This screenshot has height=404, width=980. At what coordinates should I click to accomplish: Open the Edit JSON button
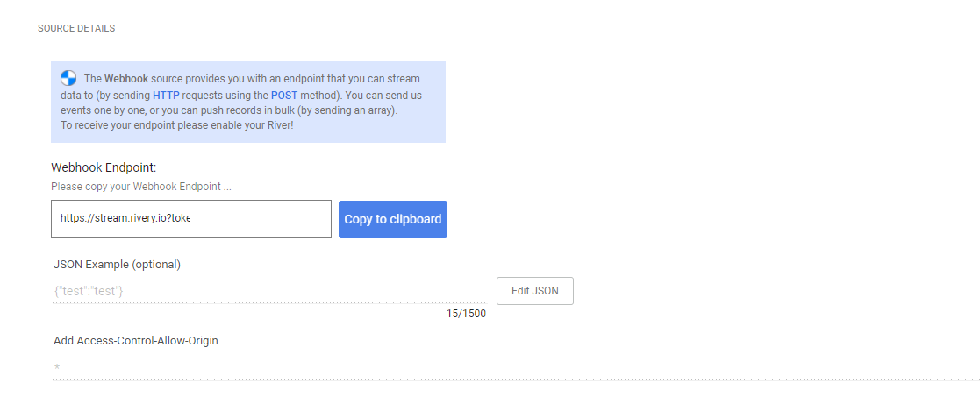tap(534, 291)
